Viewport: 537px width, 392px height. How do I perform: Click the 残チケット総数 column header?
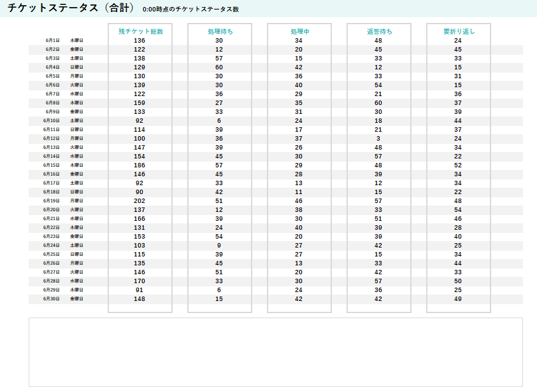(141, 31)
